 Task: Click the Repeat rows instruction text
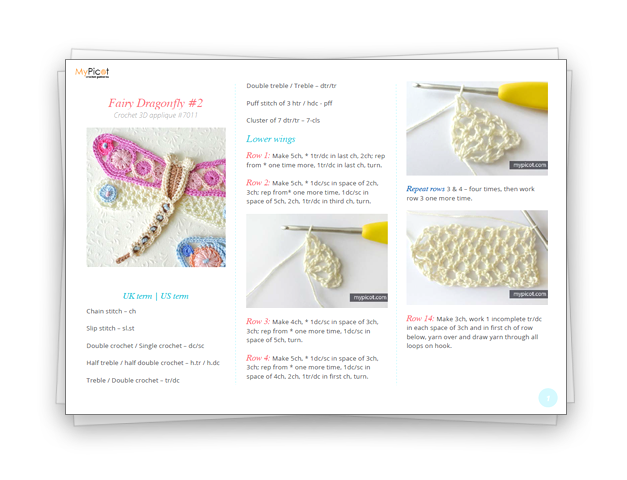(470, 193)
